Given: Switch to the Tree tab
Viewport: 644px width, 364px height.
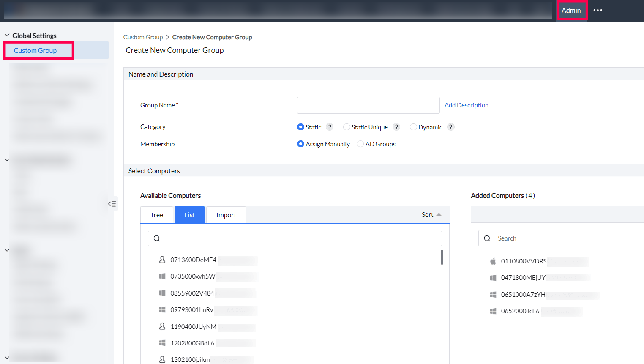Looking at the screenshot, I should click(156, 214).
